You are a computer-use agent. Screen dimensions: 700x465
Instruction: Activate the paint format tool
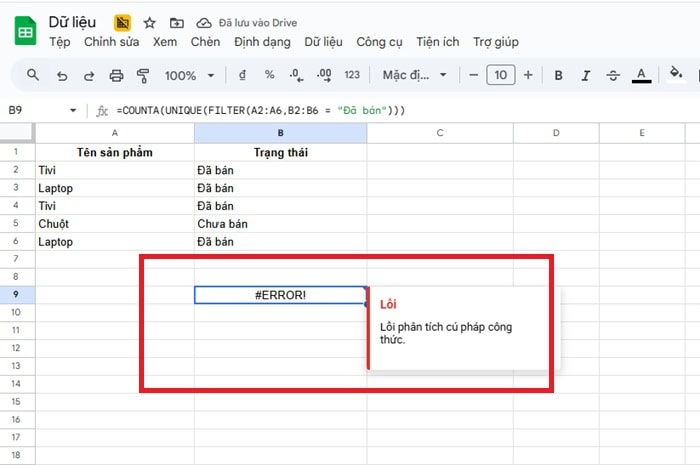(143, 75)
